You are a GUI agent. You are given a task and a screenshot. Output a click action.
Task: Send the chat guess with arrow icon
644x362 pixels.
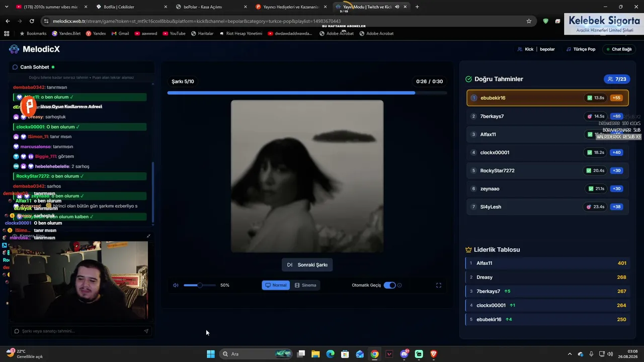[x=146, y=331]
